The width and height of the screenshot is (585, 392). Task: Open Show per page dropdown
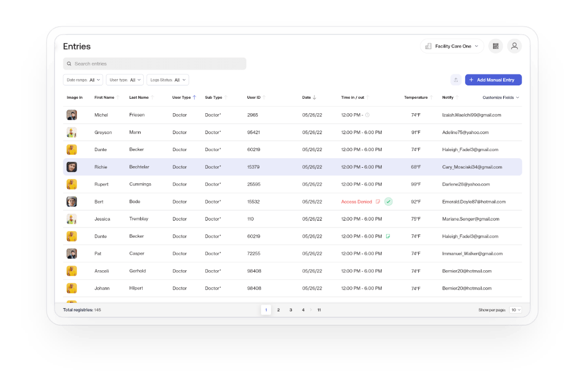point(515,310)
